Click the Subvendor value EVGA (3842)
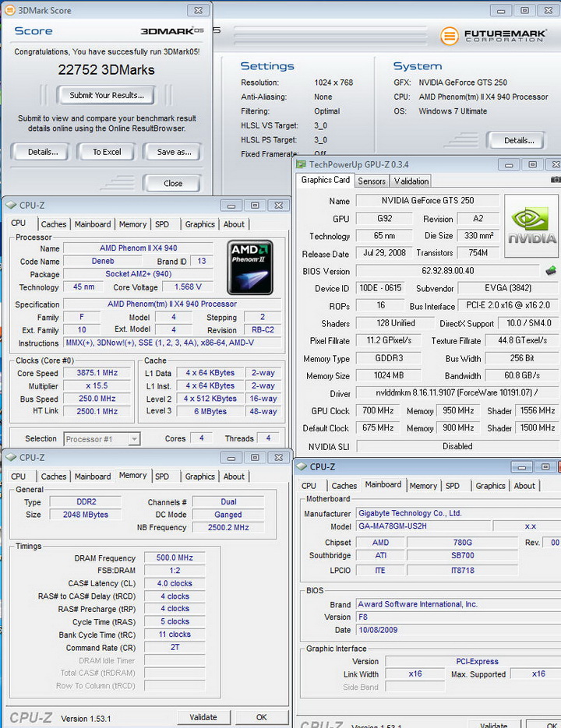Image resolution: width=561 pixels, height=728 pixels. point(508,288)
